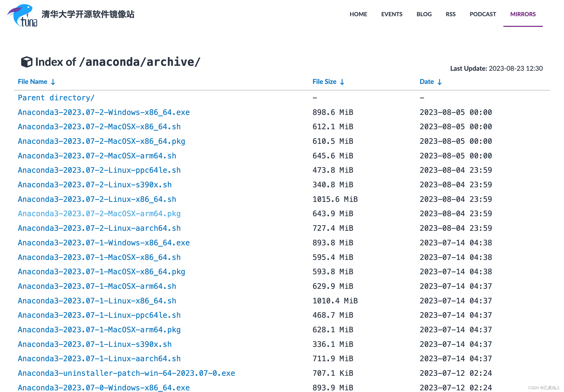Download Anaconda3-2023.07-2-Windows-x86_64.exe
Image resolution: width=564 pixels, height=392 pixels.
click(x=104, y=112)
